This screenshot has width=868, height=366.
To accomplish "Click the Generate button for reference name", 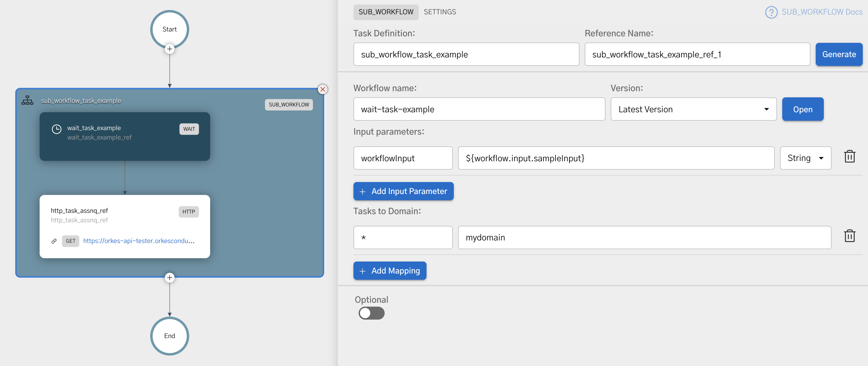I will (839, 54).
